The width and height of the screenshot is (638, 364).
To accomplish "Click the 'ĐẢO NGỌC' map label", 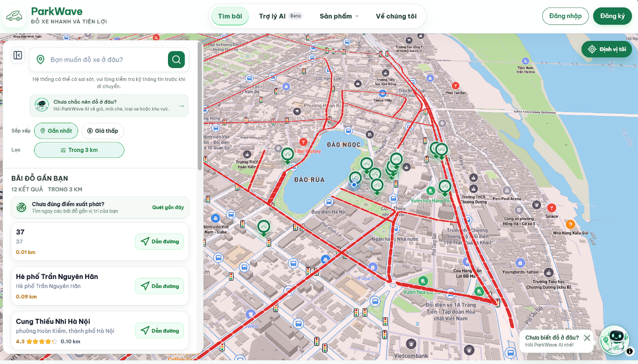I will pos(343,145).
